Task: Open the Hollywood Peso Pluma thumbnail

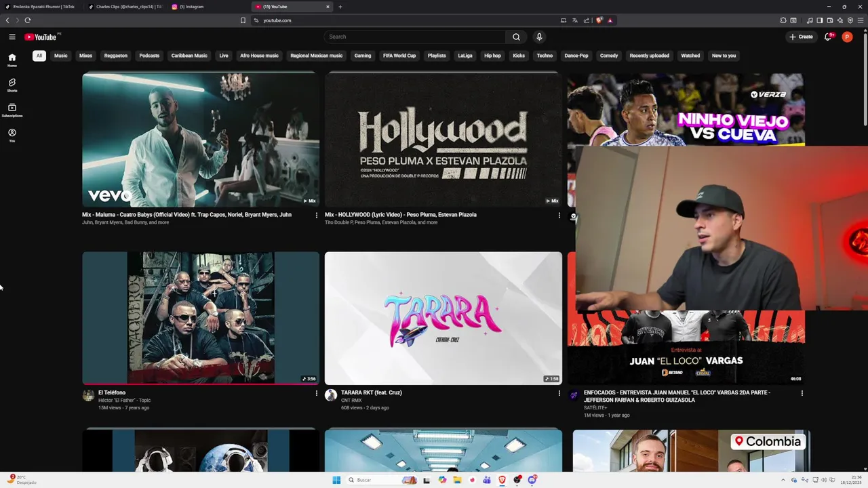Action: 443,140
